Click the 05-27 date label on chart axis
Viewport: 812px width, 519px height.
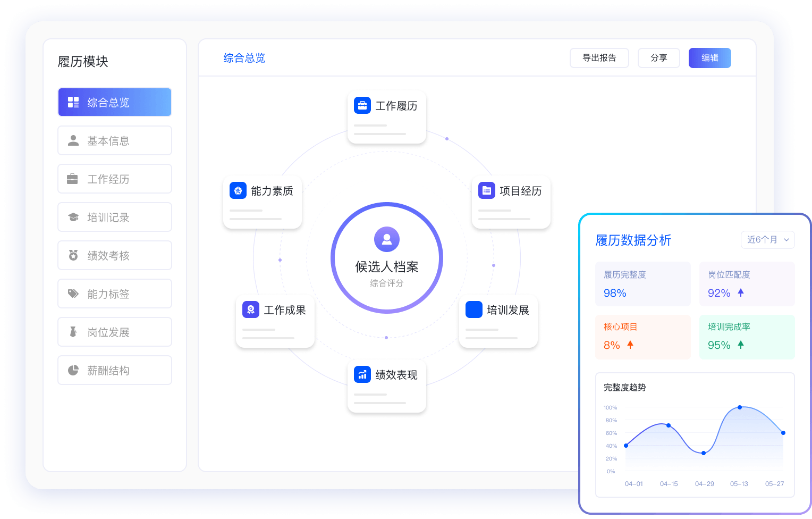click(x=775, y=484)
